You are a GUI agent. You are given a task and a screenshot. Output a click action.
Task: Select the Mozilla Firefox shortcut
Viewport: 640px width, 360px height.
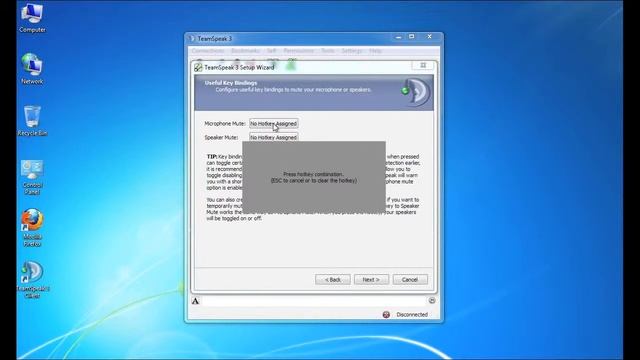32,228
